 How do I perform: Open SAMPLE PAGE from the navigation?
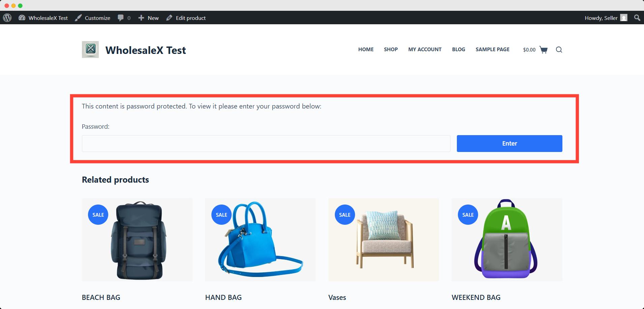[493, 49]
